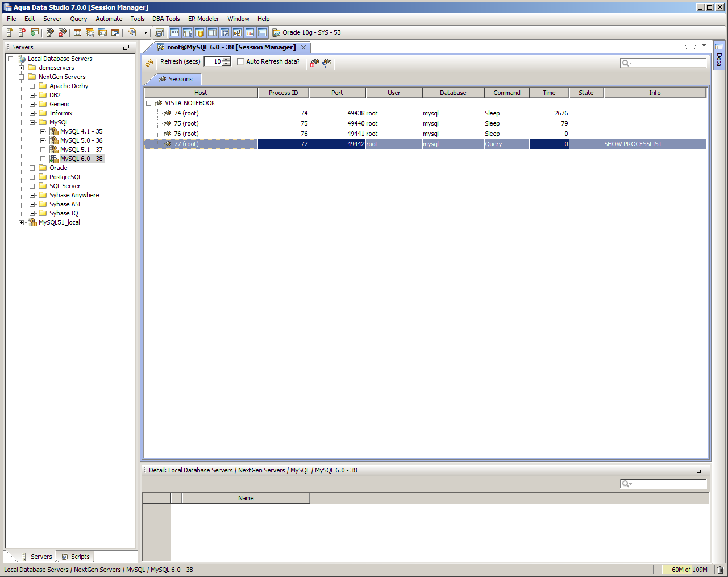Image resolution: width=728 pixels, height=577 pixels.
Task: Click the SHOW PROCESSLIST info cell
Action: point(654,144)
